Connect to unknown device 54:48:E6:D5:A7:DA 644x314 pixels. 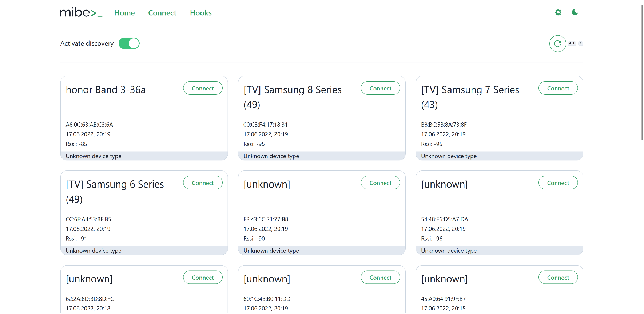tap(558, 183)
